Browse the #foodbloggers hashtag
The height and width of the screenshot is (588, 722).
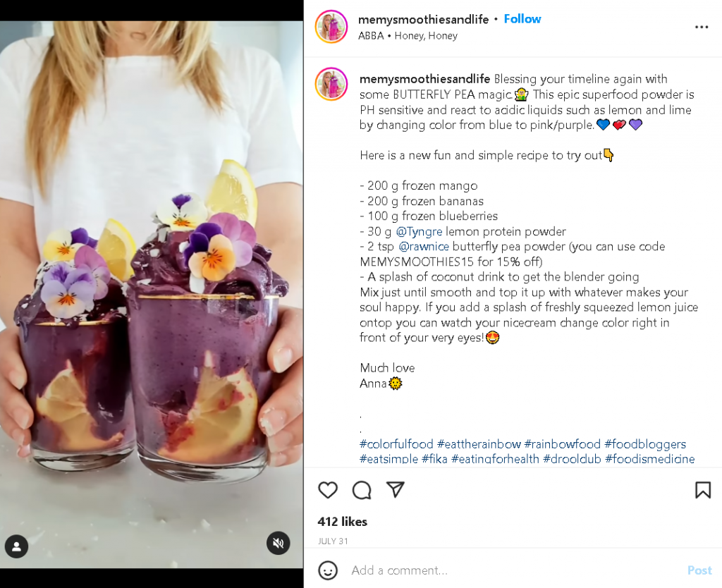[x=646, y=444]
